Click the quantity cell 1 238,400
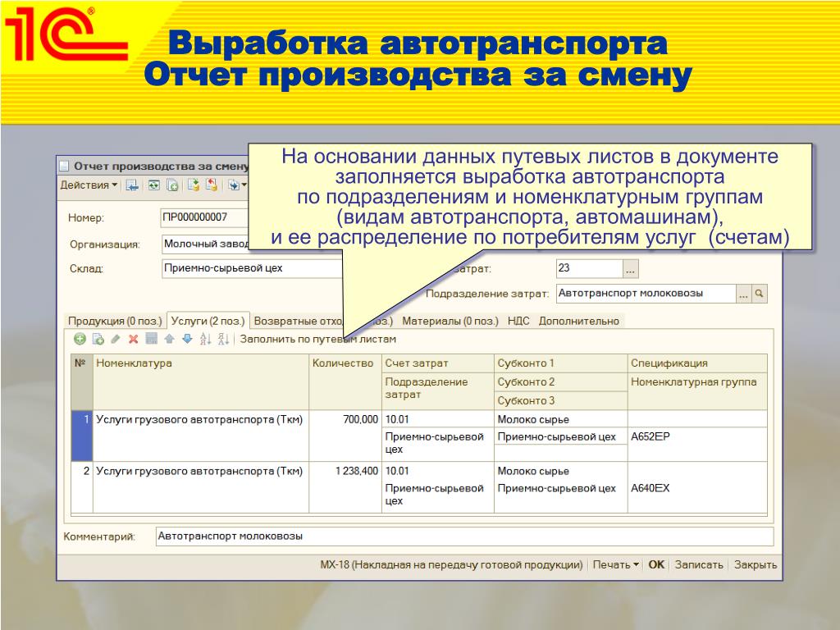Image resolution: width=840 pixels, height=630 pixels. (x=345, y=487)
